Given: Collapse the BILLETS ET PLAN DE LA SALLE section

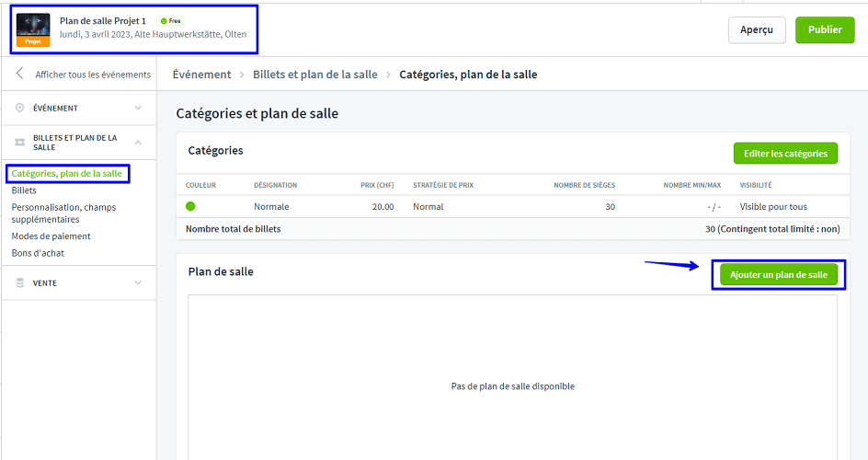Looking at the screenshot, I should pyautogui.click(x=138, y=143).
